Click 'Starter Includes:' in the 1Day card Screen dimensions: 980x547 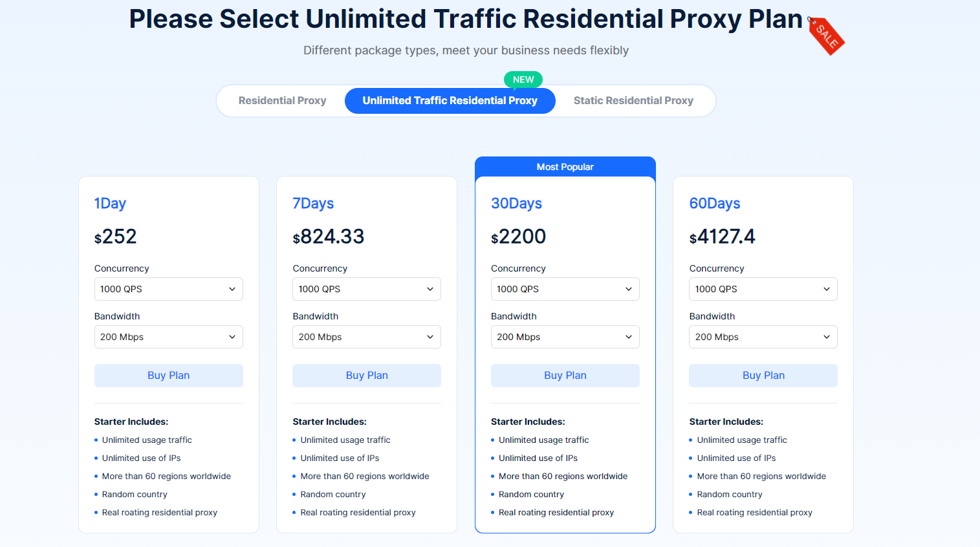(x=131, y=422)
